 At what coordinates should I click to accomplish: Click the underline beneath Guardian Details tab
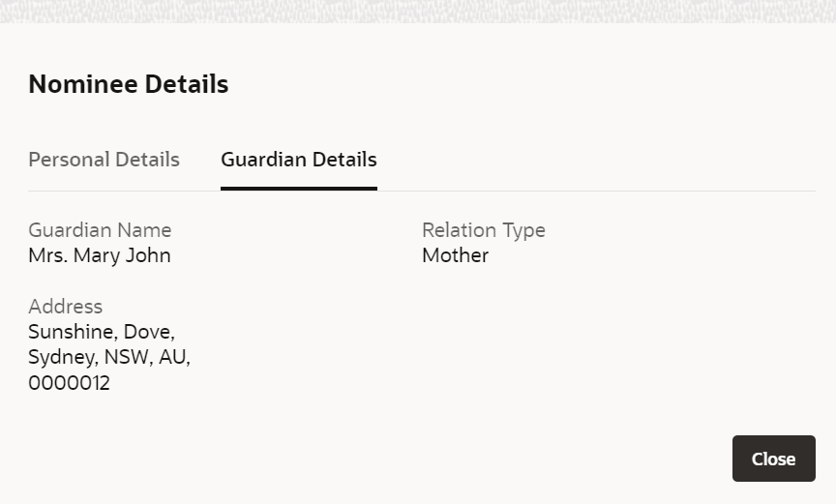pos(298,188)
